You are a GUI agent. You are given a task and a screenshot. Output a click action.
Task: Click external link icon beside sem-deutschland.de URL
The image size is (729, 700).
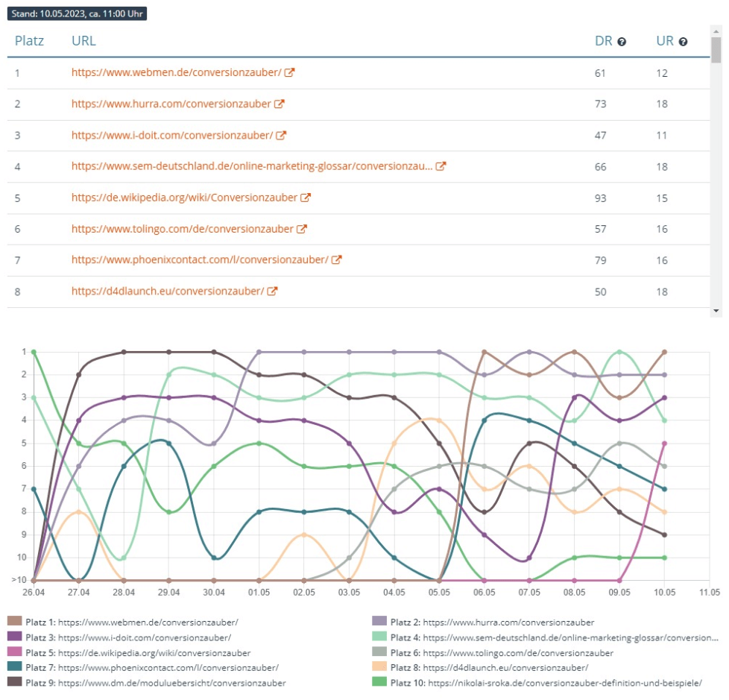[x=441, y=166]
